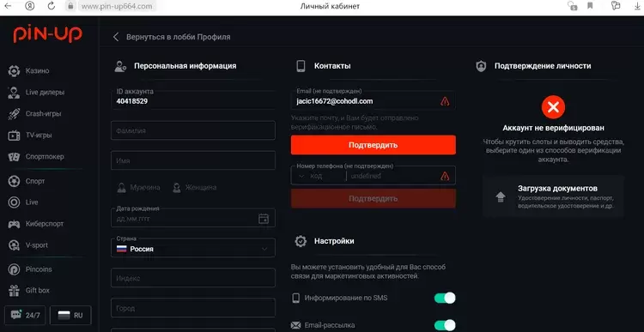Click the address bar URL

click(117, 6)
